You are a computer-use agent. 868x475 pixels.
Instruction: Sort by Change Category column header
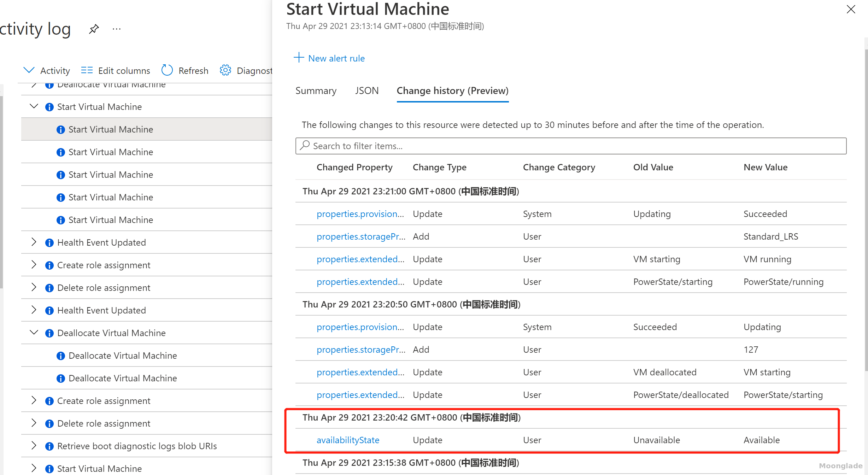pyautogui.click(x=559, y=167)
